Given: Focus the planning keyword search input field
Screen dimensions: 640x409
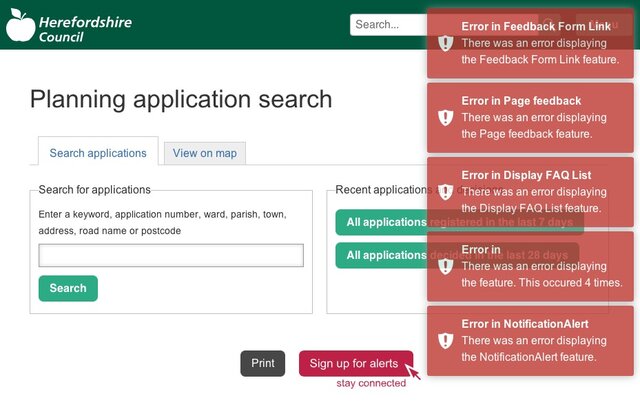Looking at the screenshot, I should click(171, 255).
